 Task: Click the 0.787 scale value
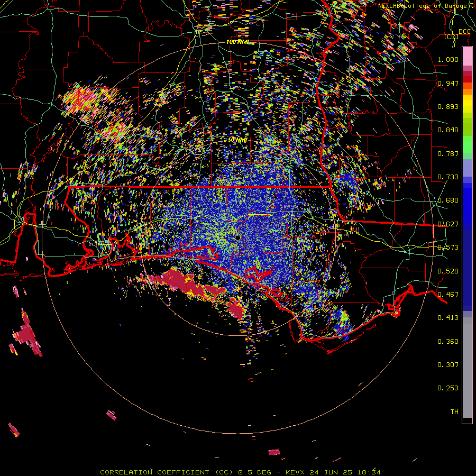click(448, 153)
